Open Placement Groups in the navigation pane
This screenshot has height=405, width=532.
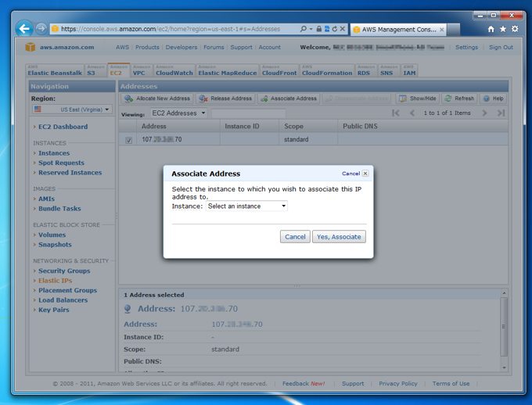[x=68, y=291]
